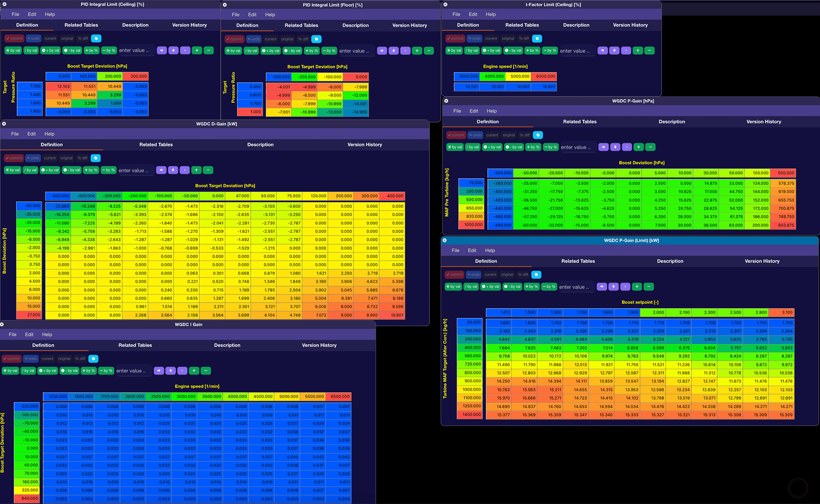The image size is (820, 504).
Task: Click the cyan pie-chart icon in WGDC I Gain
Action: click(x=93, y=359)
